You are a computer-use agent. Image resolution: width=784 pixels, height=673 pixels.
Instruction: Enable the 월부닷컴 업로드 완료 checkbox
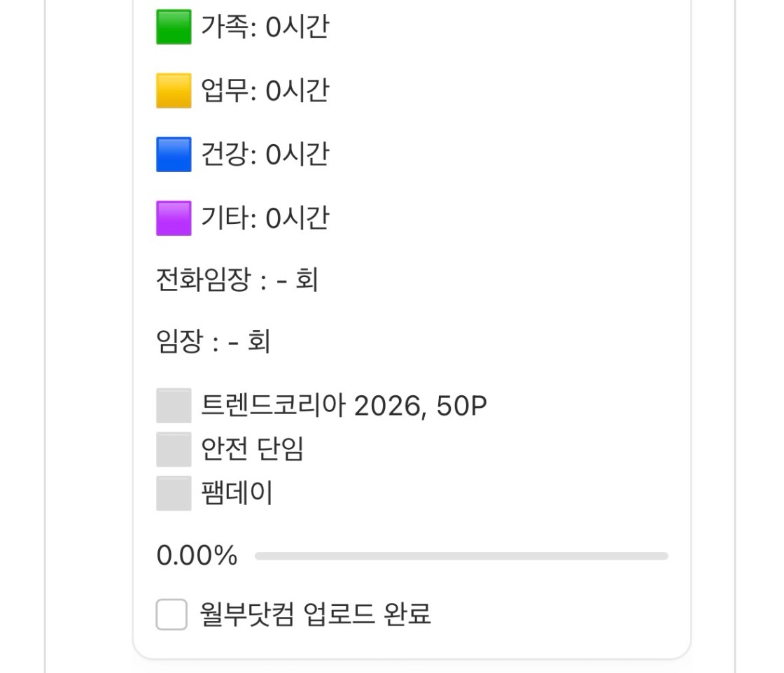[171, 614]
